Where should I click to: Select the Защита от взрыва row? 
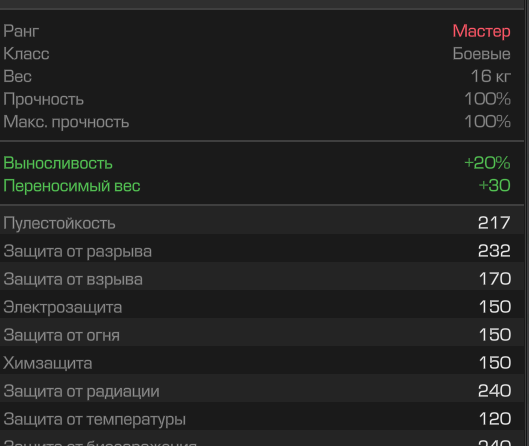(x=262, y=279)
